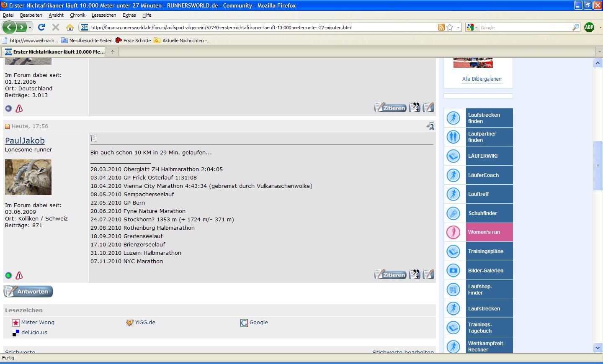Open the Laufpartner finden sidebar icon
Screen dimensions: 603x364
tap(454, 137)
